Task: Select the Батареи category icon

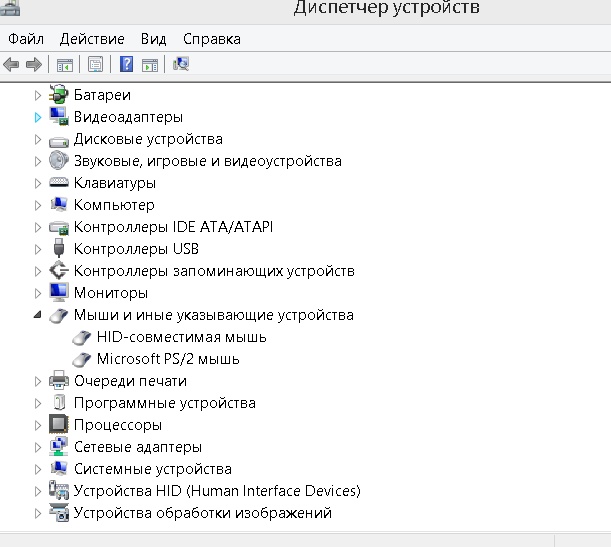Action: pos(58,95)
